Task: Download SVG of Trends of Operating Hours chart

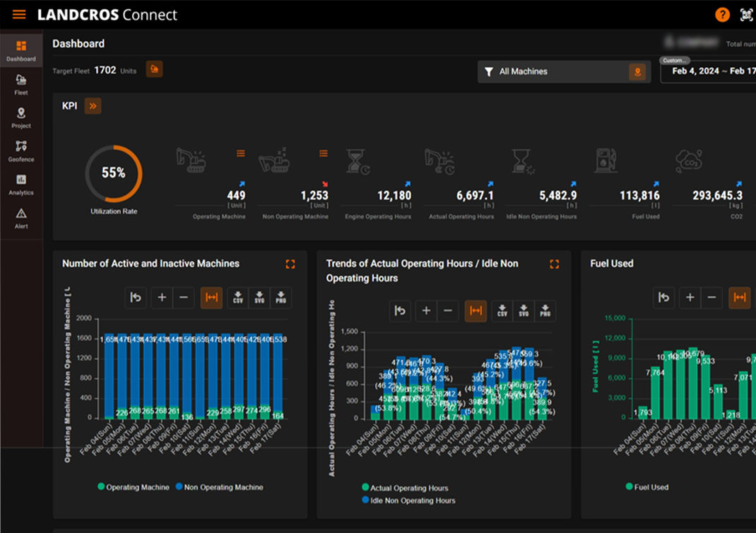Action: tap(524, 310)
